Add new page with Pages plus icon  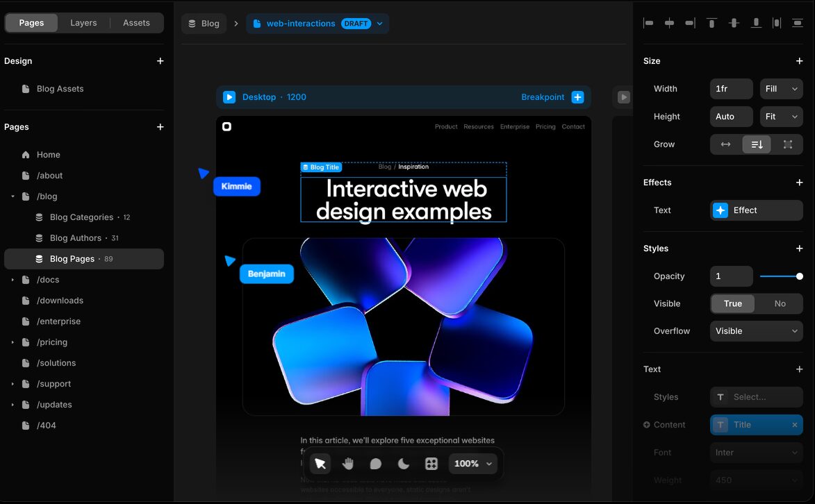tap(160, 127)
